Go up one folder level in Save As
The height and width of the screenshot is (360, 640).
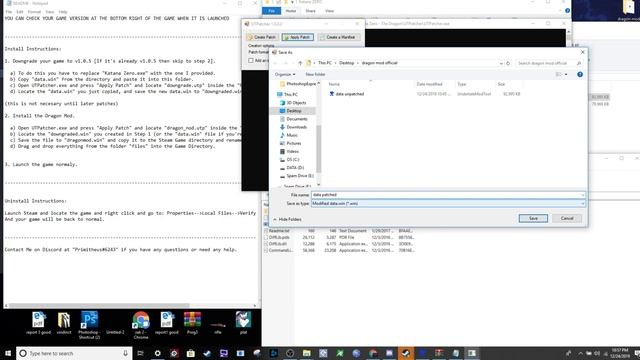300,63
